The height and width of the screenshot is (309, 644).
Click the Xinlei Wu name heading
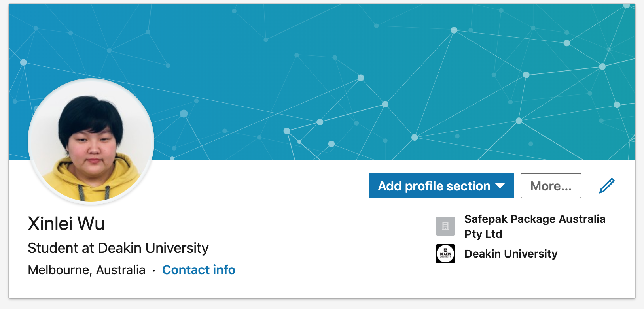66,224
